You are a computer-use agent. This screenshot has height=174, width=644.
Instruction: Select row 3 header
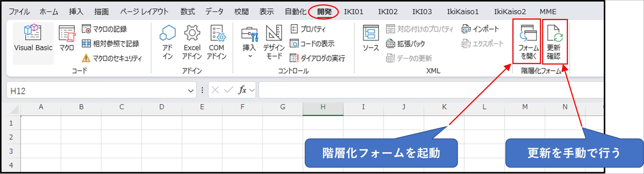pyautogui.click(x=11, y=151)
